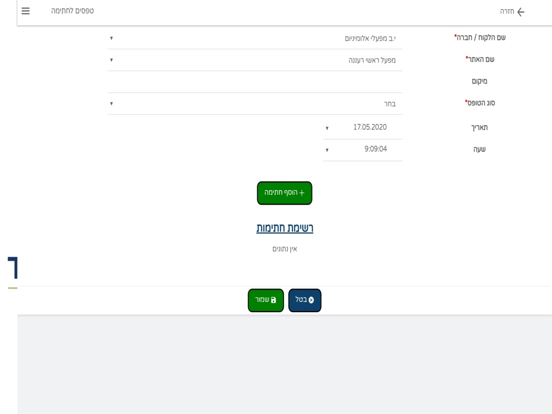
Task: Click the טפסים לחתימה page title
Action: click(73, 11)
